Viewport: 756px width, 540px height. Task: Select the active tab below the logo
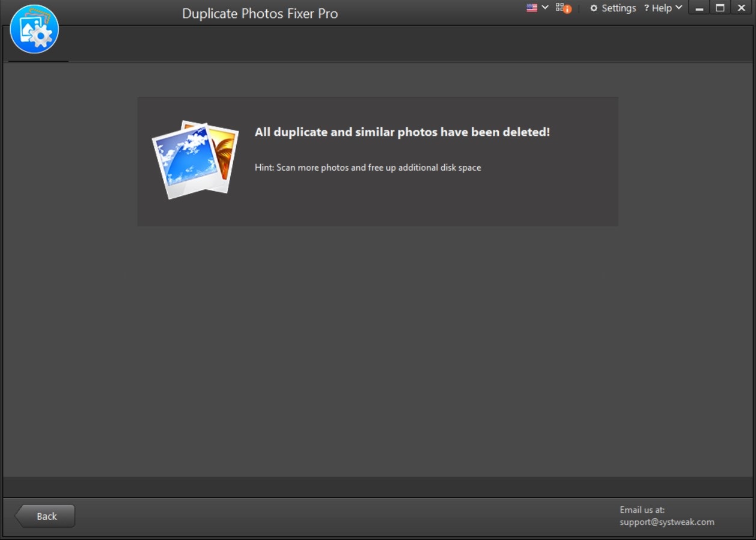pyautogui.click(x=36, y=54)
